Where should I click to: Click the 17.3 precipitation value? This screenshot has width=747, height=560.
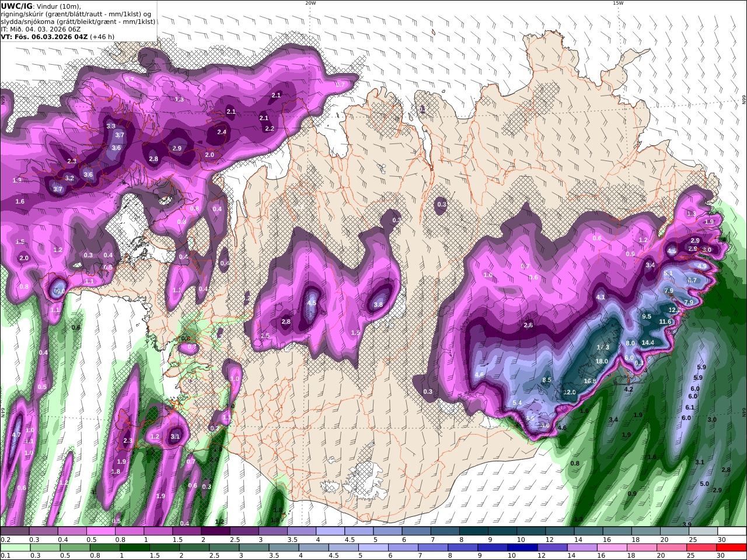603,347
